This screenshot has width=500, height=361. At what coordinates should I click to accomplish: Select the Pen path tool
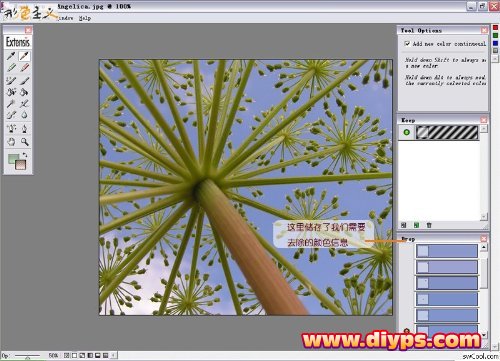coord(24,129)
